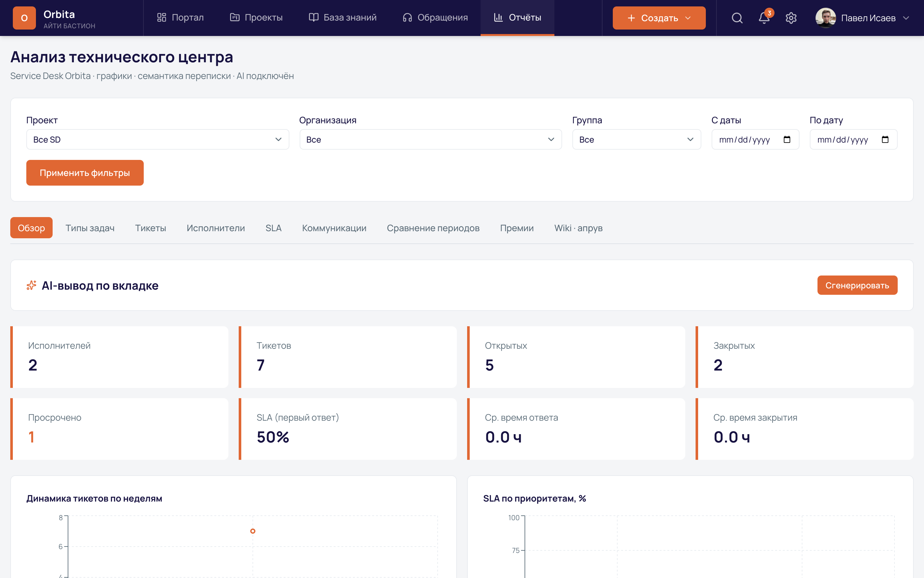Open calendar picker in По дату field
Viewport: 924px width, 578px height.
click(x=885, y=140)
